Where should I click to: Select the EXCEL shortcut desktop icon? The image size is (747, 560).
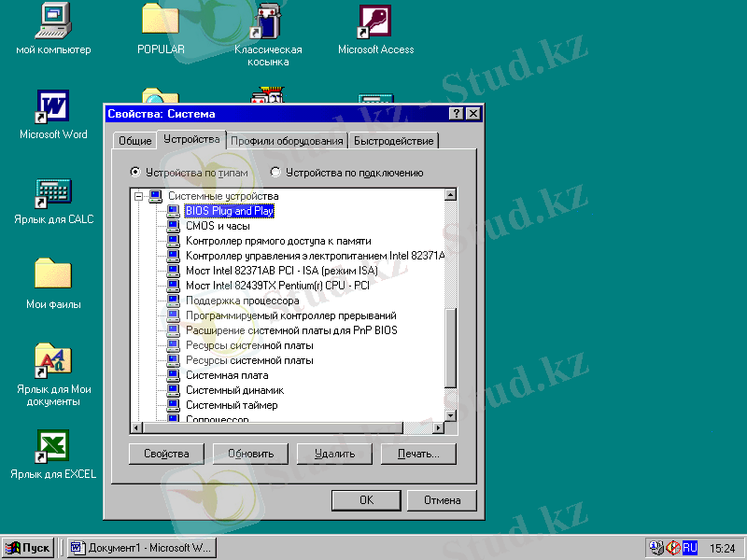(x=53, y=446)
